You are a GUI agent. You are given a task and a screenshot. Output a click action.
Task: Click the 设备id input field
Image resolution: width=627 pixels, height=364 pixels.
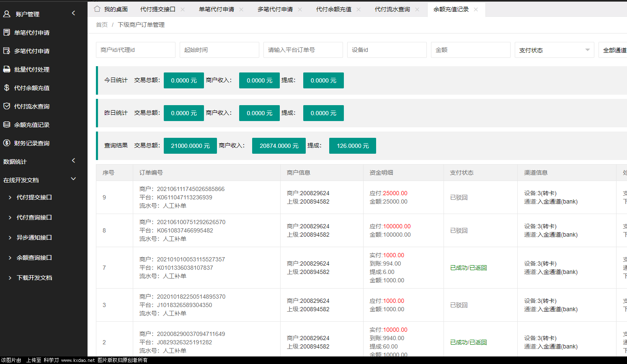pos(387,50)
